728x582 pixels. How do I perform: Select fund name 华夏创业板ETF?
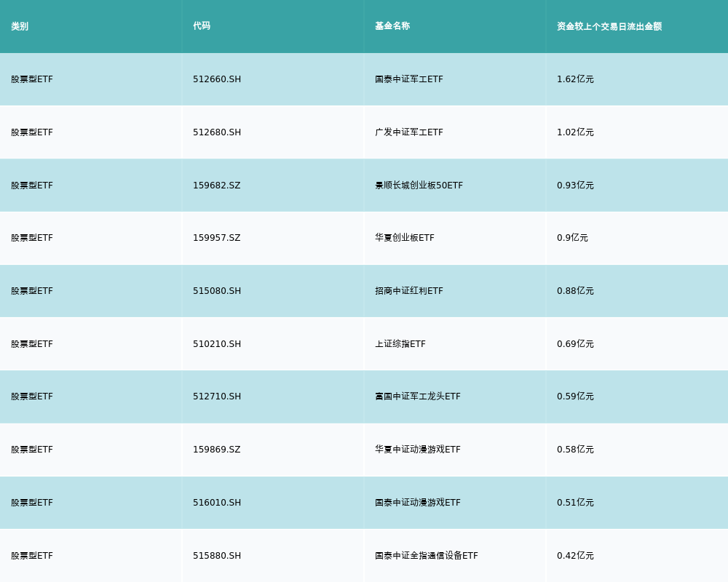404,238
